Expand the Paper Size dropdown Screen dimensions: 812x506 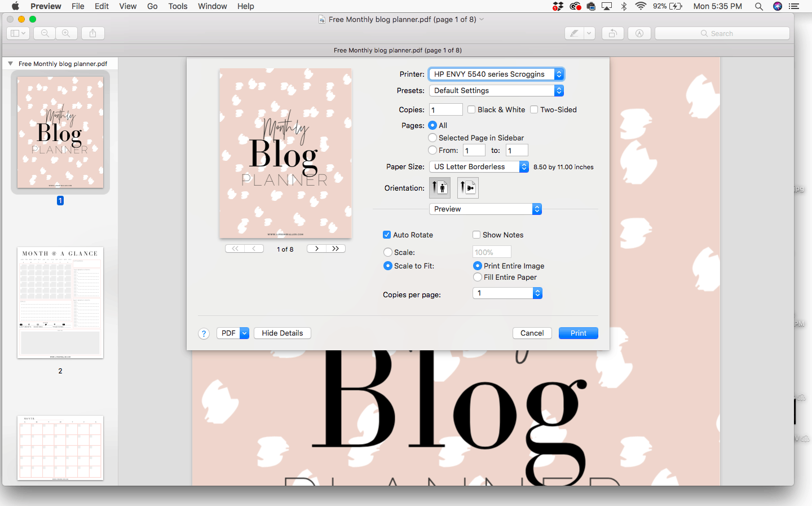pyautogui.click(x=479, y=167)
